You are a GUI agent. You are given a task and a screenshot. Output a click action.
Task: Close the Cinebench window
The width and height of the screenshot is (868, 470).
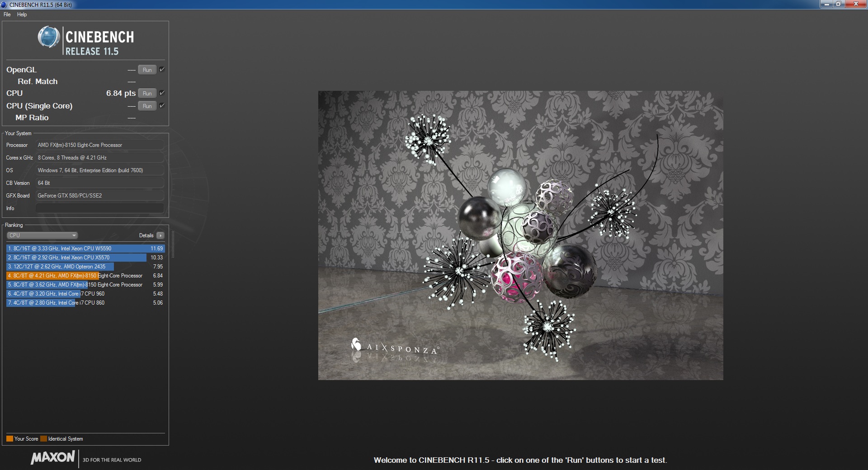(856, 4)
